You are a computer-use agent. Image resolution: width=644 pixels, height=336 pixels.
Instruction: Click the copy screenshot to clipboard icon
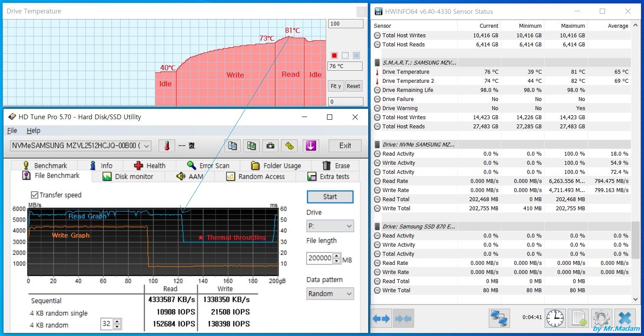[x=252, y=146]
